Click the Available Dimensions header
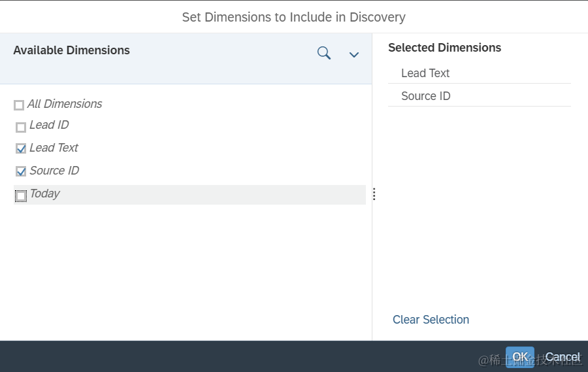The height and width of the screenshot is (372, 588). (x=71, y=50)
